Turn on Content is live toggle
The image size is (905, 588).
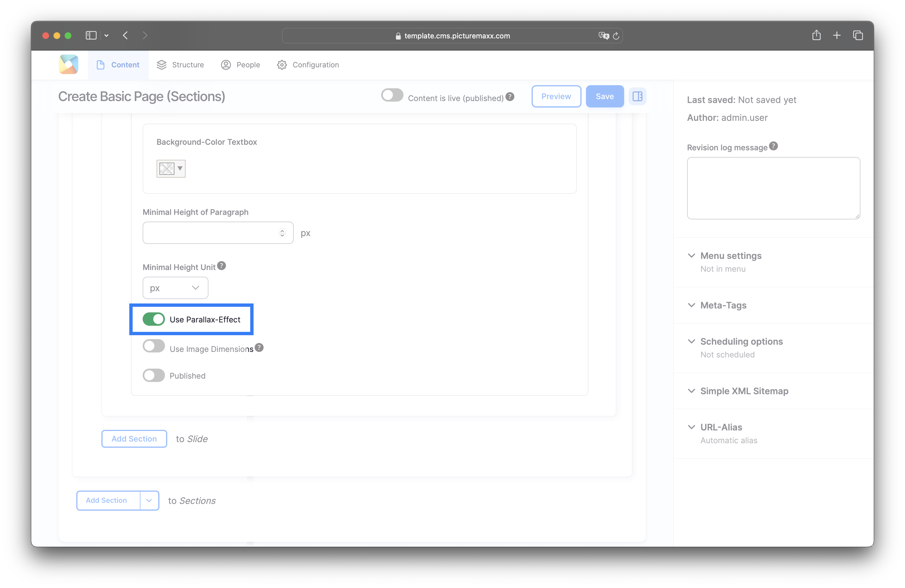point(392,95)
